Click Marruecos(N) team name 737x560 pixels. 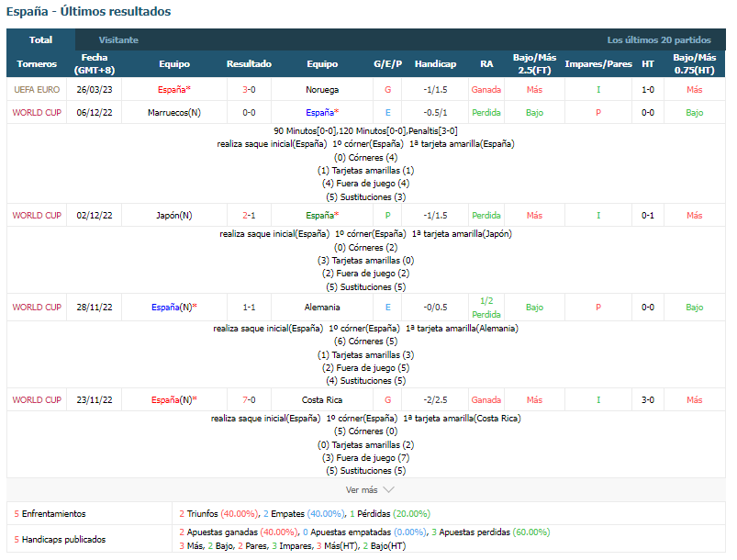[x=173, y=112]
